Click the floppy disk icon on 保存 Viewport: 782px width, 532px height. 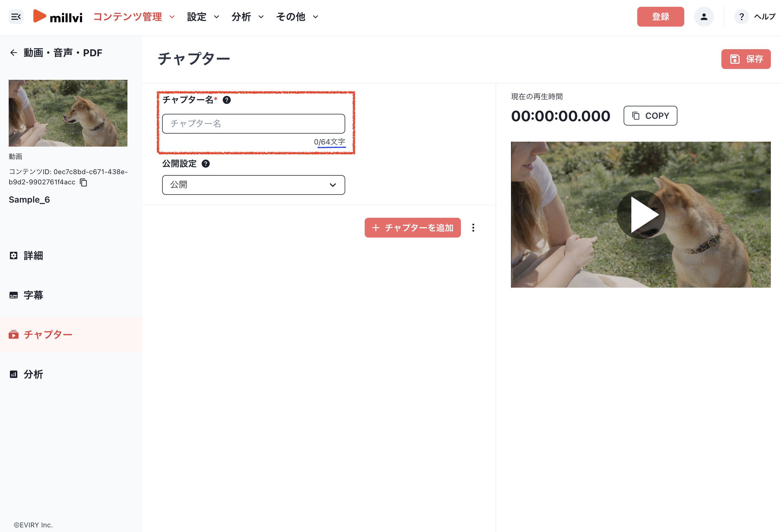735,59
